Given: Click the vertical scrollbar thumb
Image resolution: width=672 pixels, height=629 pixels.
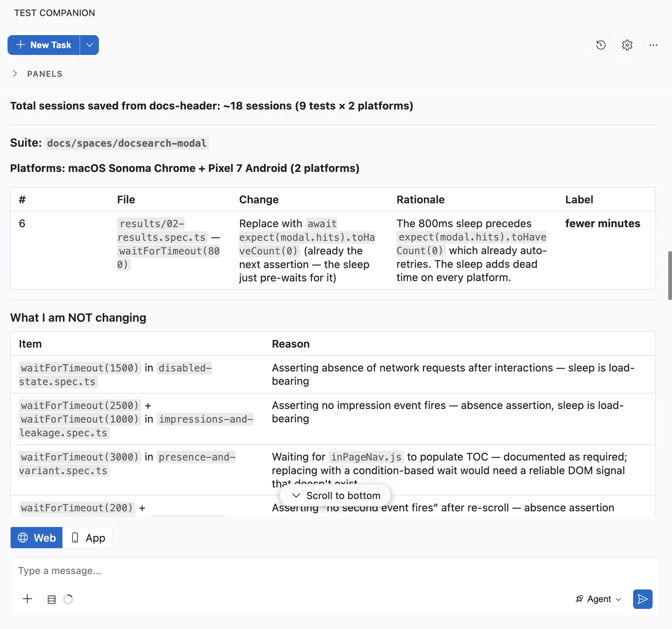Looking at the screenshot, I should pyautogui.click(x=670, y=276).
